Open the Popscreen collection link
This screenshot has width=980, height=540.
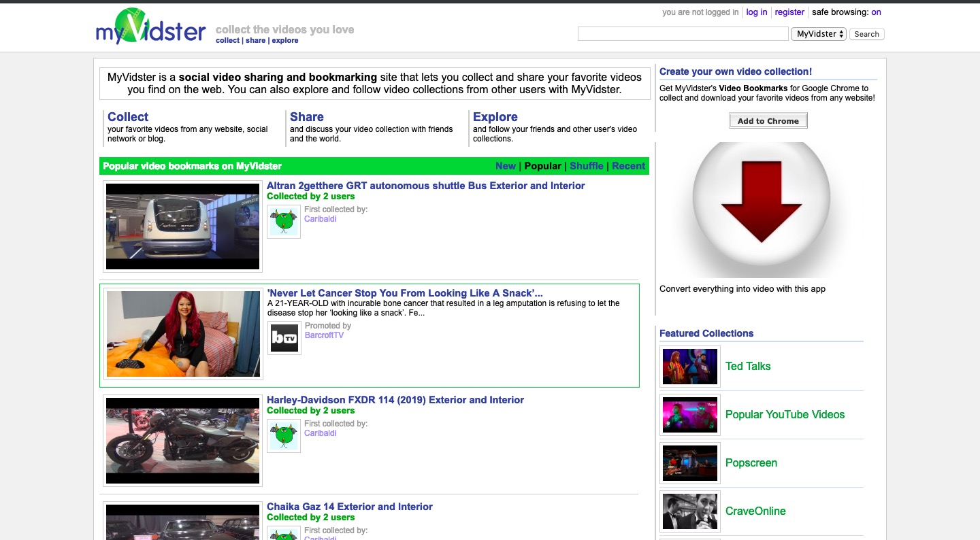pos(751,463)
